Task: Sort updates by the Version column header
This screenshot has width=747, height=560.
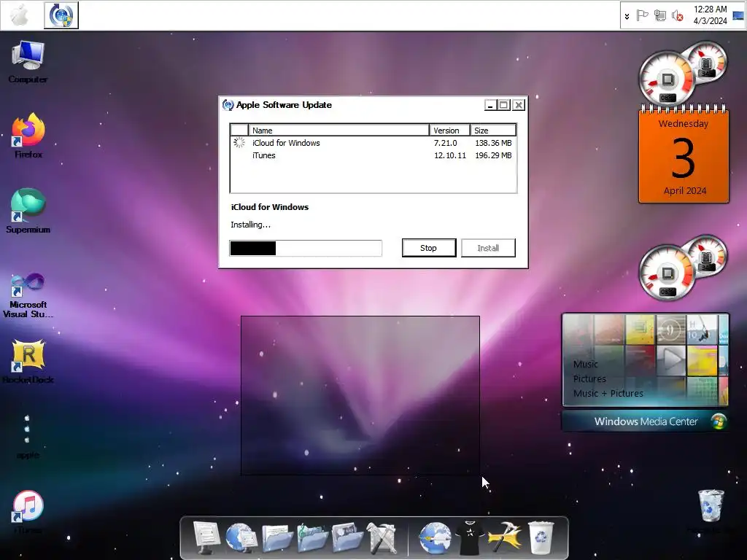Action: [449, 130]
